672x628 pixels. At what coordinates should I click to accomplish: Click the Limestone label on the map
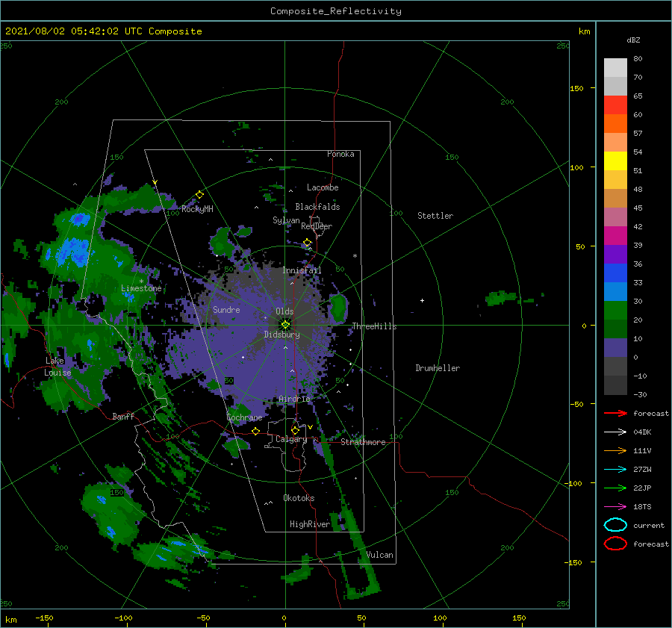141,288
